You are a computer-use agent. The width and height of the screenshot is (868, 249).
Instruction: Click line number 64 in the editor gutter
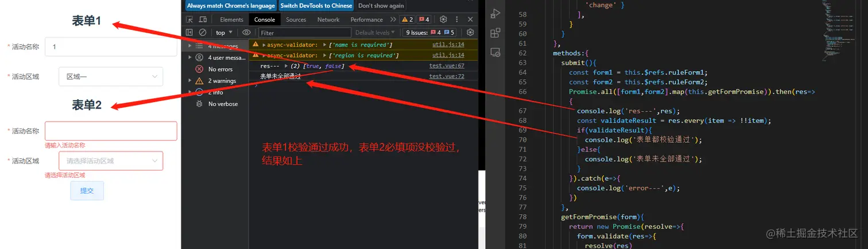[x=522, y=72]
